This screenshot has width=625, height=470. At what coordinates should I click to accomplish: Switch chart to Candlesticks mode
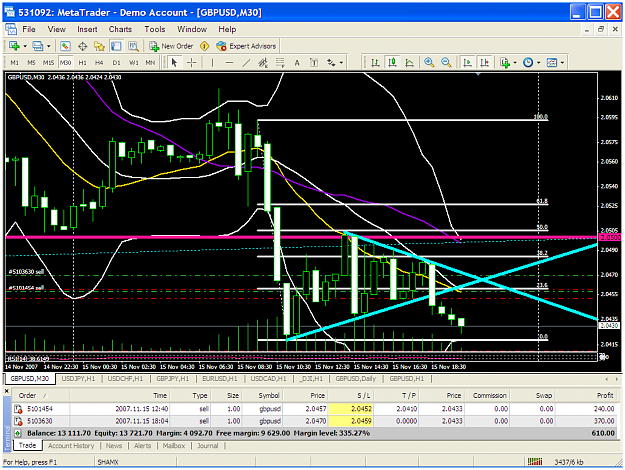tap(392, 63)
